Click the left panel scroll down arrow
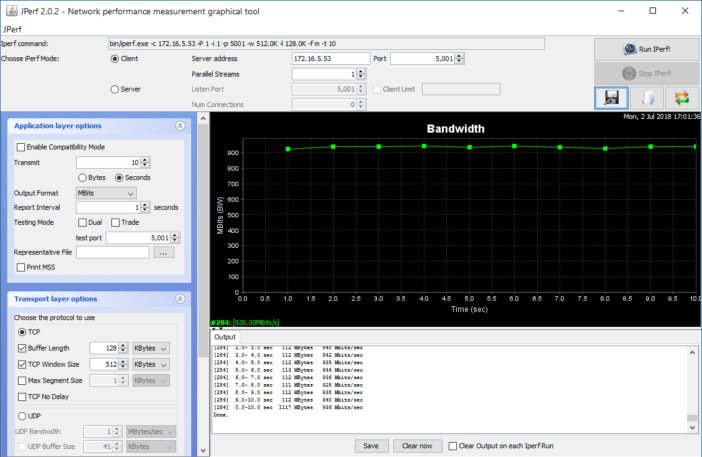Image resolution: width=702 pixels, height=457 pixels. (x=203, y=451)
